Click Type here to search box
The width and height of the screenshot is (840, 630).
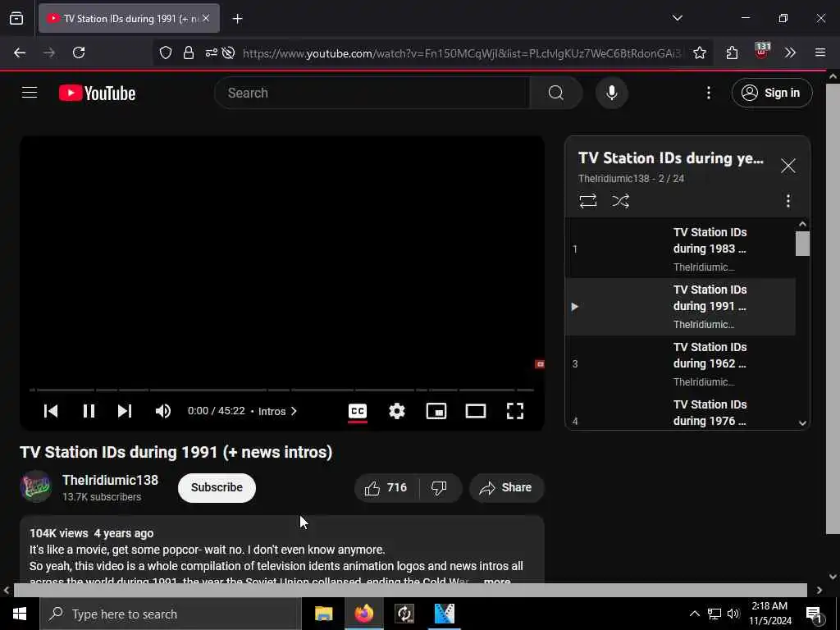[171, 614]
